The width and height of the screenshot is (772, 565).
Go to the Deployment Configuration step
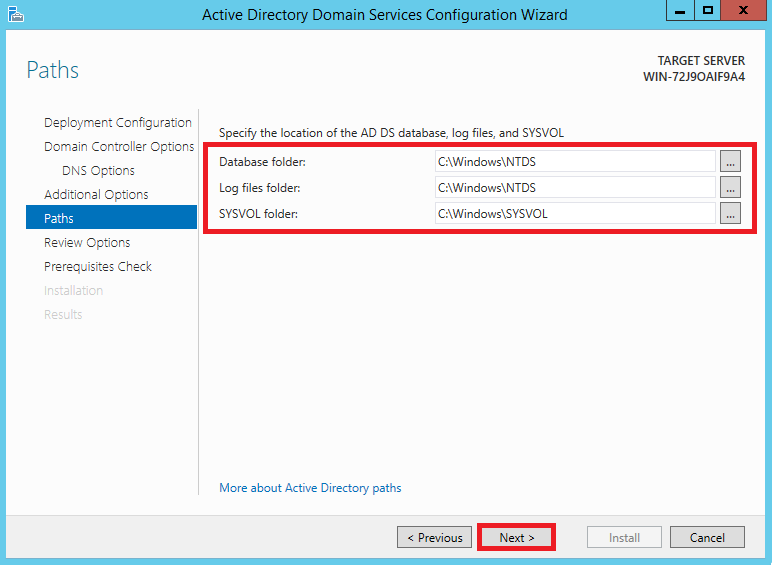(x=118, y=123)
